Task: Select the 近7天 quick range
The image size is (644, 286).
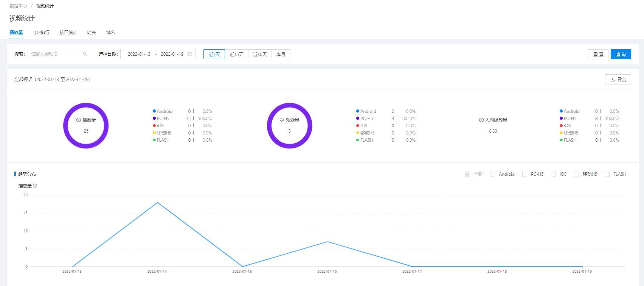Action: point(214,54)
